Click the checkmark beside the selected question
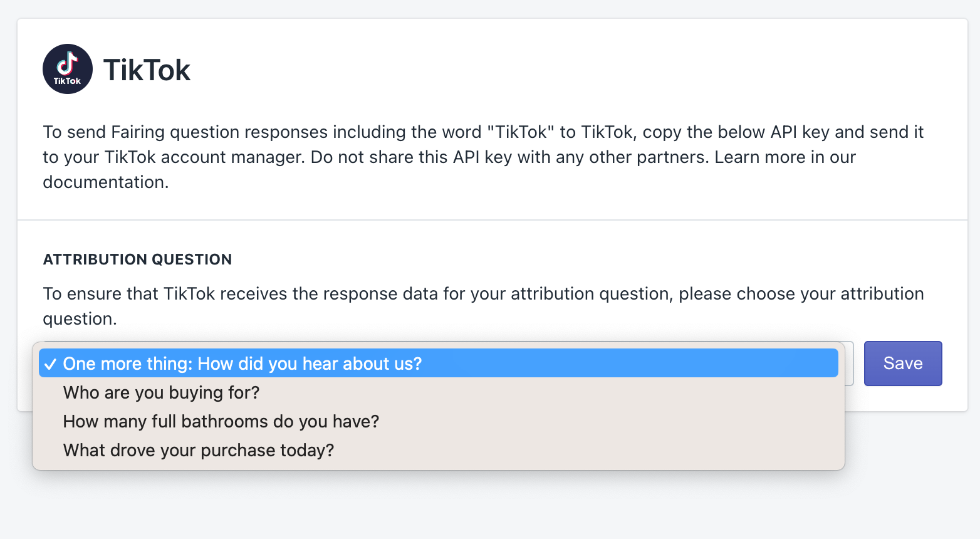 click(x=51, y=364)
